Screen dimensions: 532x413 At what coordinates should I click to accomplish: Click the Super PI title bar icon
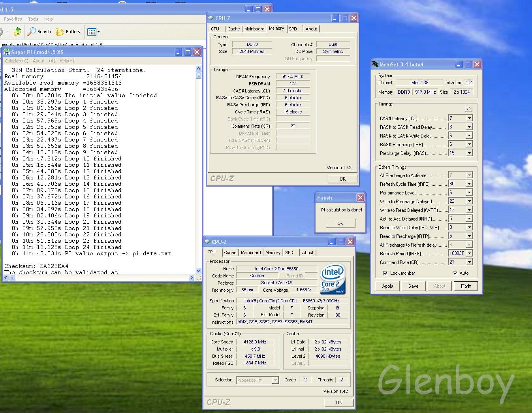click(7, 52)
